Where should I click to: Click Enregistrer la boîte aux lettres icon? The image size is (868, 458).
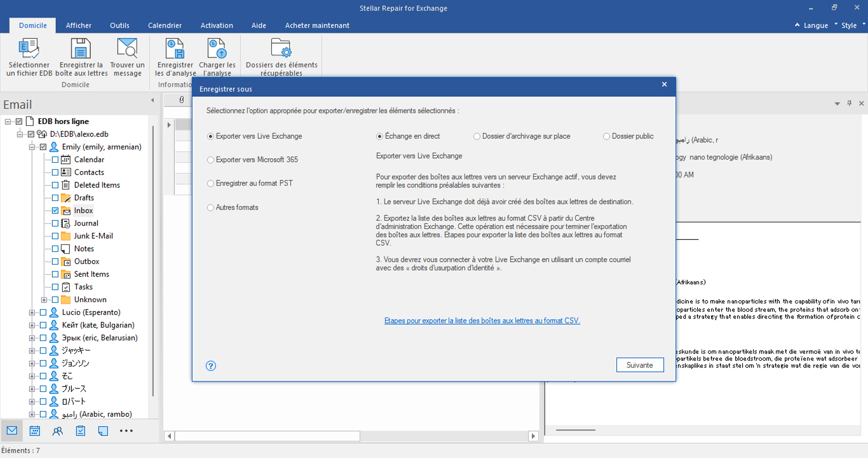tap(81, 48)
